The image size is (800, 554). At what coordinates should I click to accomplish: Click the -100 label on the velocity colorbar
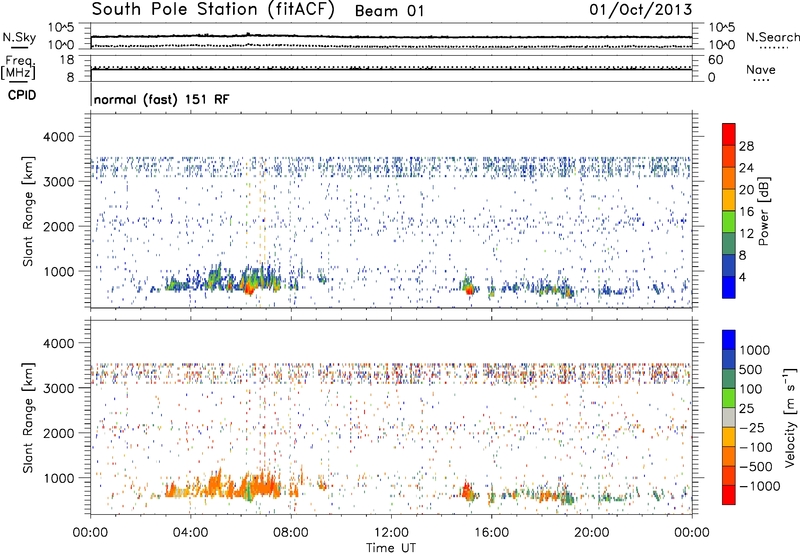755,447
